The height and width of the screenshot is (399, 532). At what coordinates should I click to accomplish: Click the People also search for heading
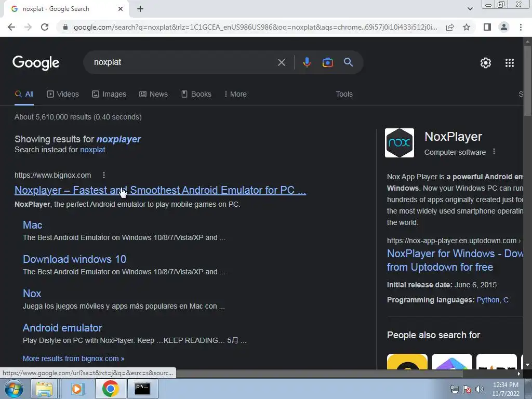point(434,335)
